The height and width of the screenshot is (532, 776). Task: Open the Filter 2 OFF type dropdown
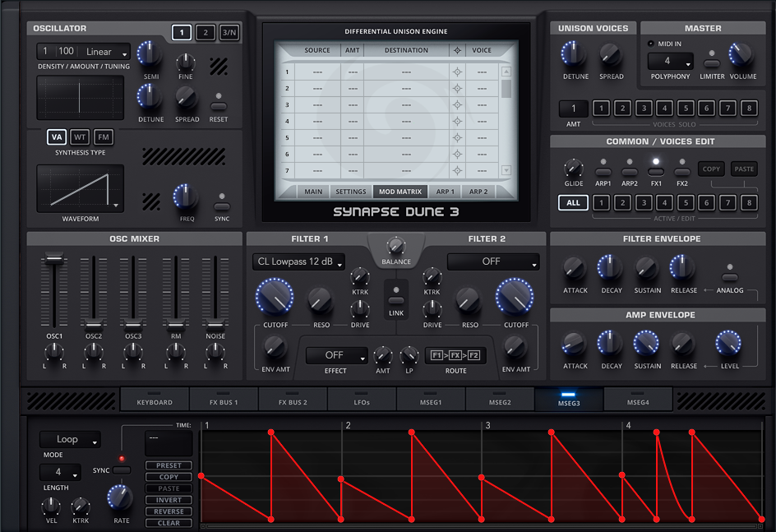click(493, 261)
